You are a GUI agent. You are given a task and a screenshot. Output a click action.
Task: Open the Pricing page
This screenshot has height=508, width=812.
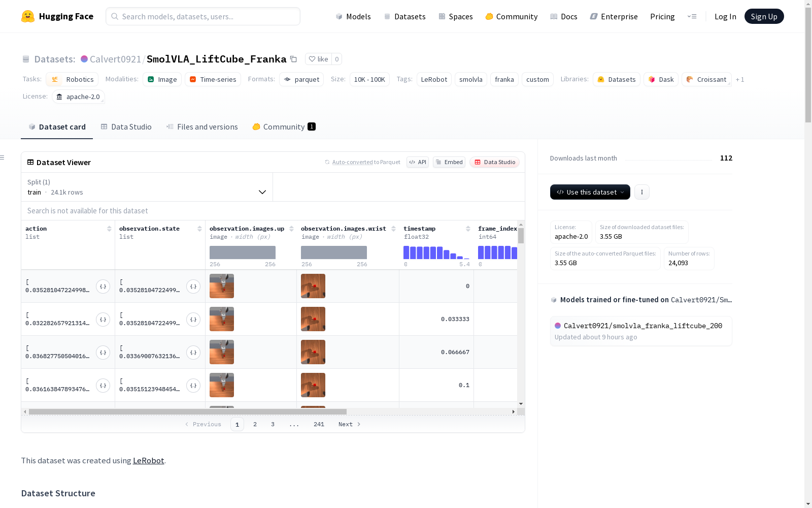pyautogui.click(x=662, y=16)
